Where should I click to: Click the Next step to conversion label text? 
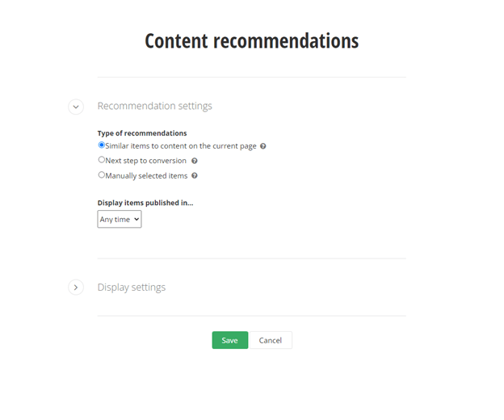click(145, 161)
